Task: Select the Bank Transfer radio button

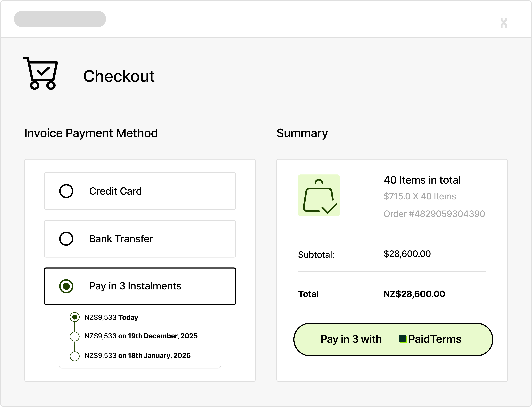Action: [x=66, y=239]
